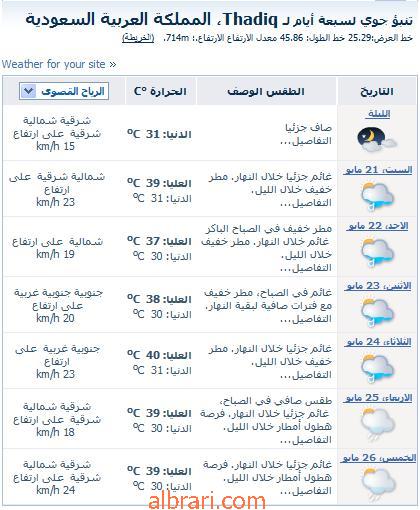The width and height of the screenshot is (420, 510).
Task: Click the Monday 23 May weather icon
Action: coord(377,313)
